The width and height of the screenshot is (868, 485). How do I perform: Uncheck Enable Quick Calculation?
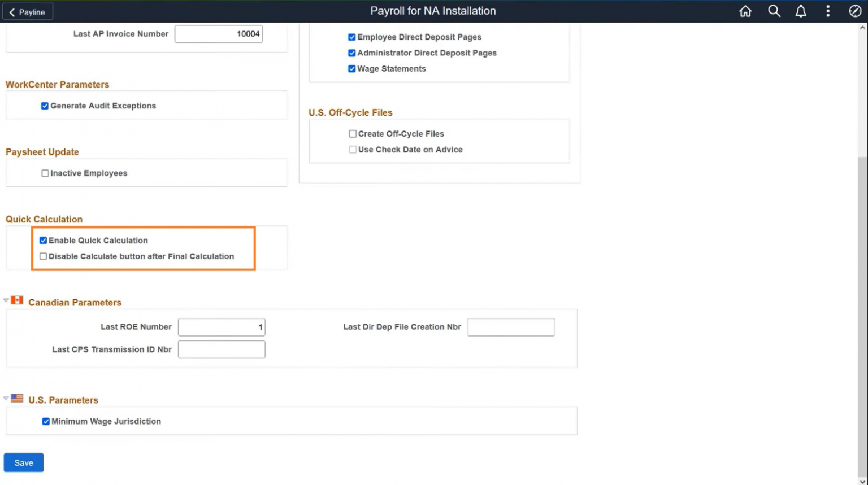click(43, 240)
